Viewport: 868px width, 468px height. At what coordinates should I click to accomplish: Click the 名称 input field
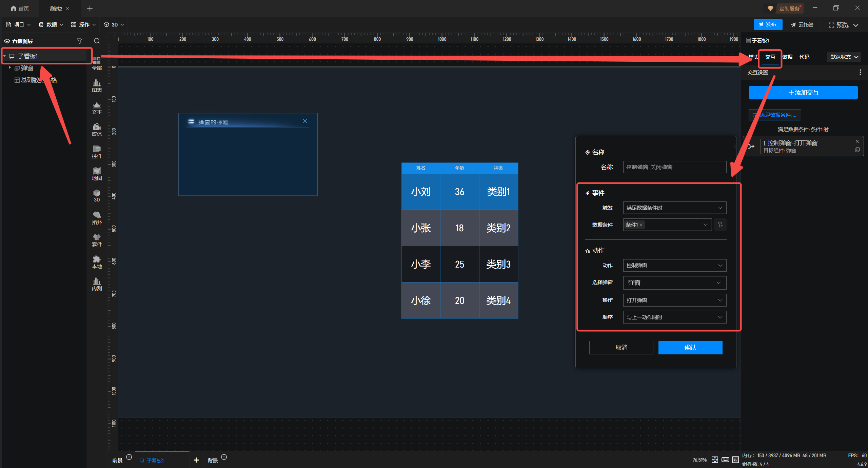click(x=674, y=167)
